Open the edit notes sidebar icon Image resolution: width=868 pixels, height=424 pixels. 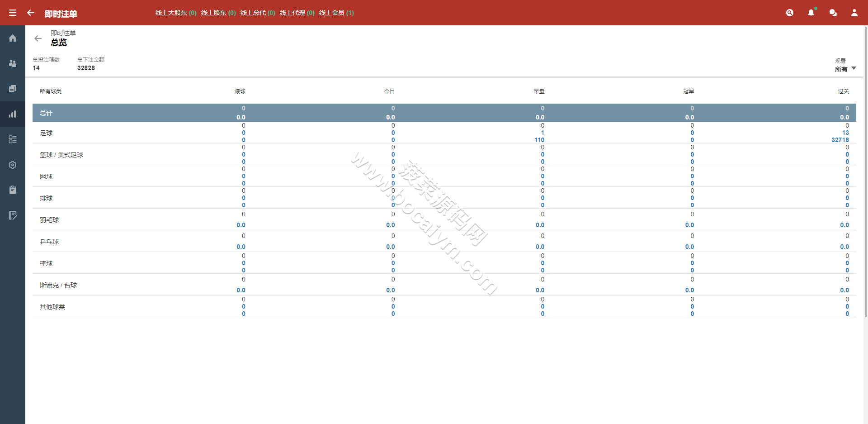tap(13, 215)
